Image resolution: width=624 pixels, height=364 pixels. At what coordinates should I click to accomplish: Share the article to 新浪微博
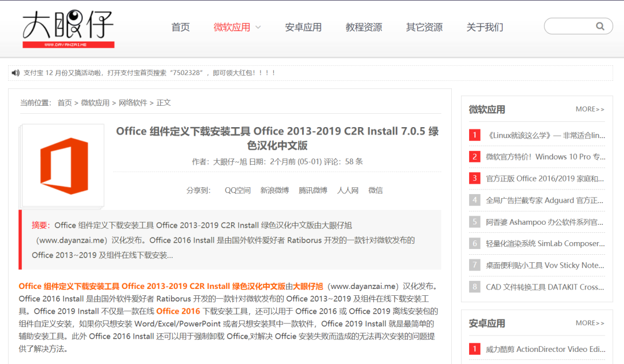(274, 190)
